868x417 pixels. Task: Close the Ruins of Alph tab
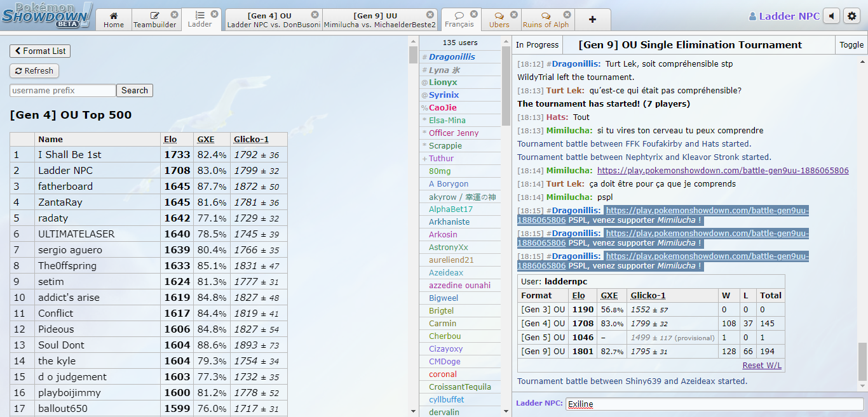click(567, 15)
